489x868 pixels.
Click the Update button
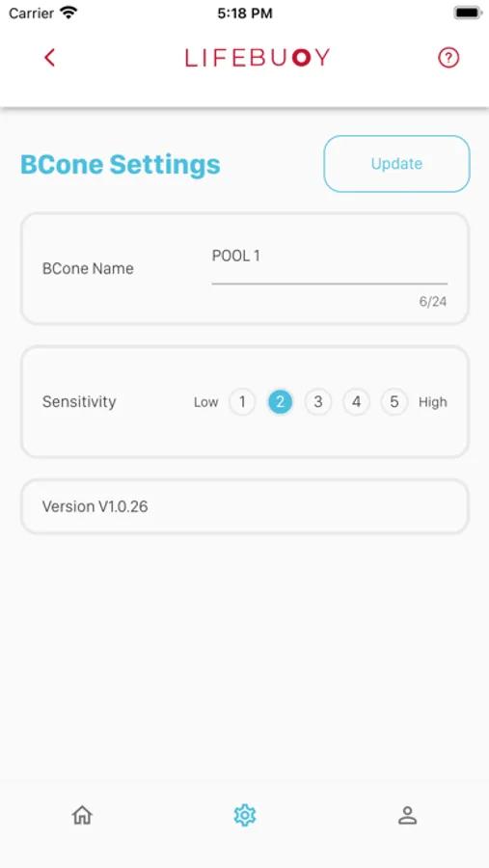click(396, 164)
